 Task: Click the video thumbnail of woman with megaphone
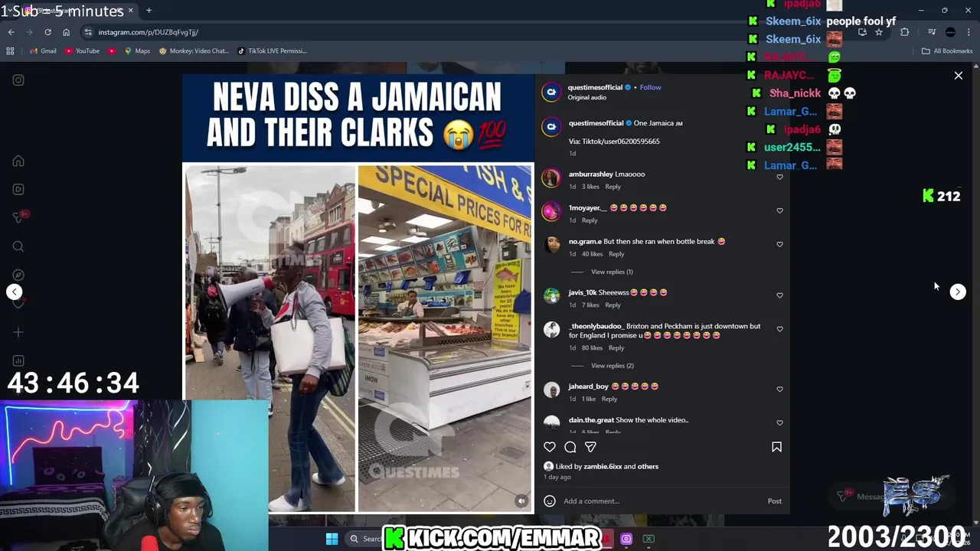pos(269,338)
